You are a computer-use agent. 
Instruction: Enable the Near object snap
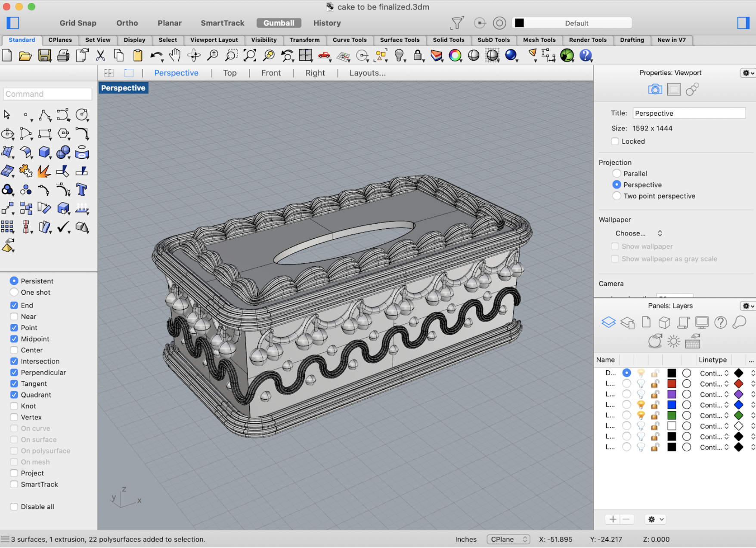coord(14,317)
